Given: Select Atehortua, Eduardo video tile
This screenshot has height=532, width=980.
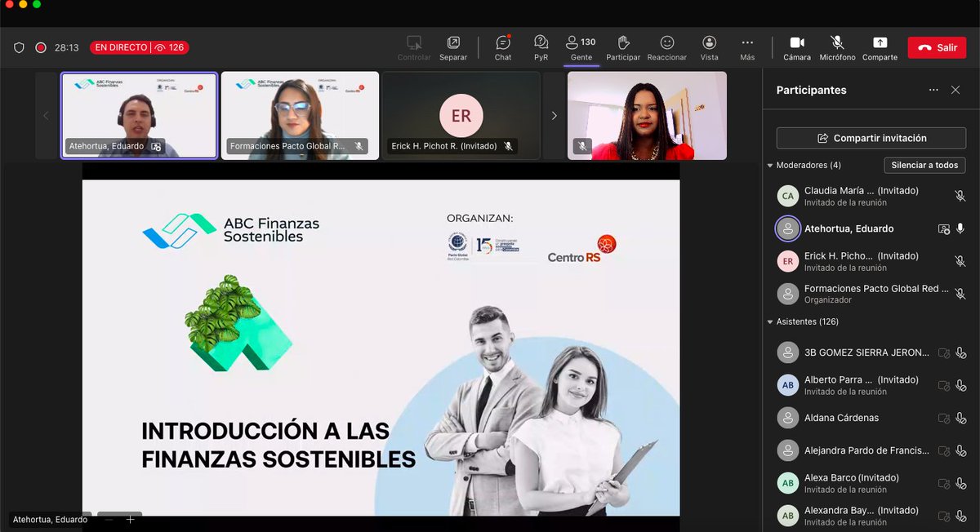Looking at the screenshot, I should pos(139,116).
